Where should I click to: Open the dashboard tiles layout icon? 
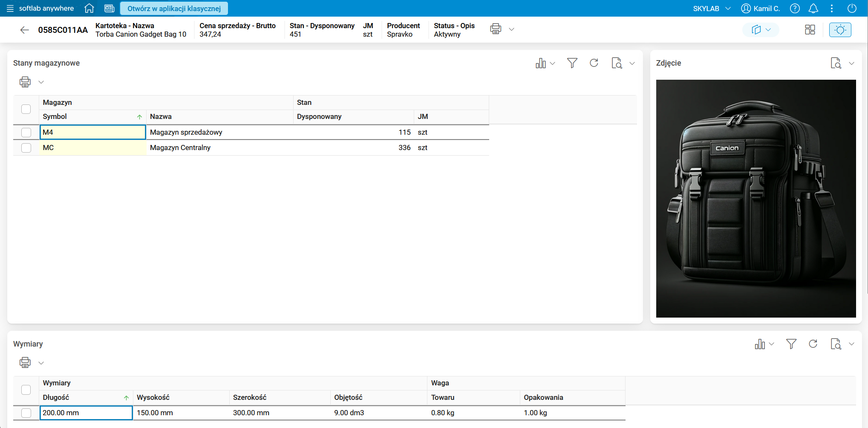[810, 30]
